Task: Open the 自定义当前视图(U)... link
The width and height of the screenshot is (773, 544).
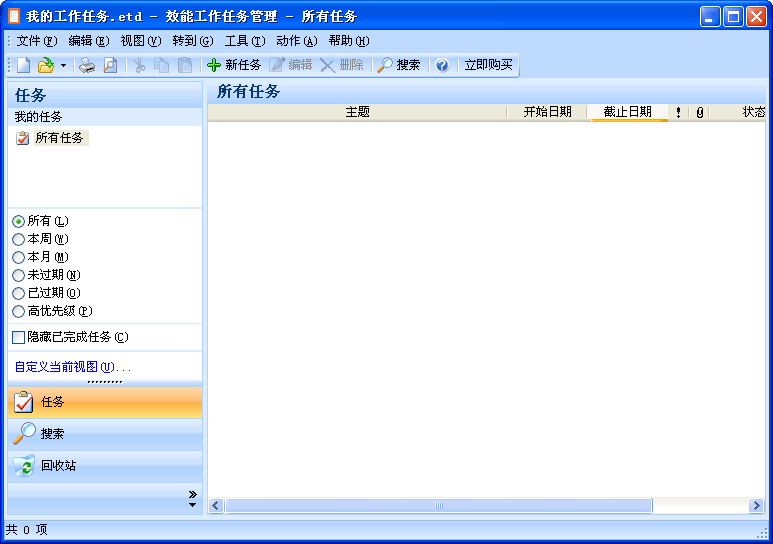Action: click(x=73, y=367)
